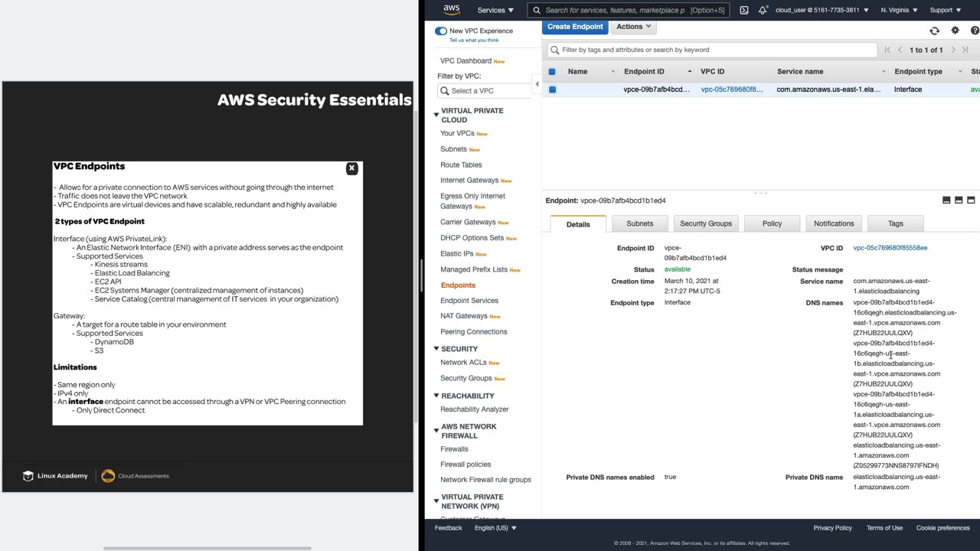
Task: Minimize the endpoint details pane
Action: tap(946, 201)
